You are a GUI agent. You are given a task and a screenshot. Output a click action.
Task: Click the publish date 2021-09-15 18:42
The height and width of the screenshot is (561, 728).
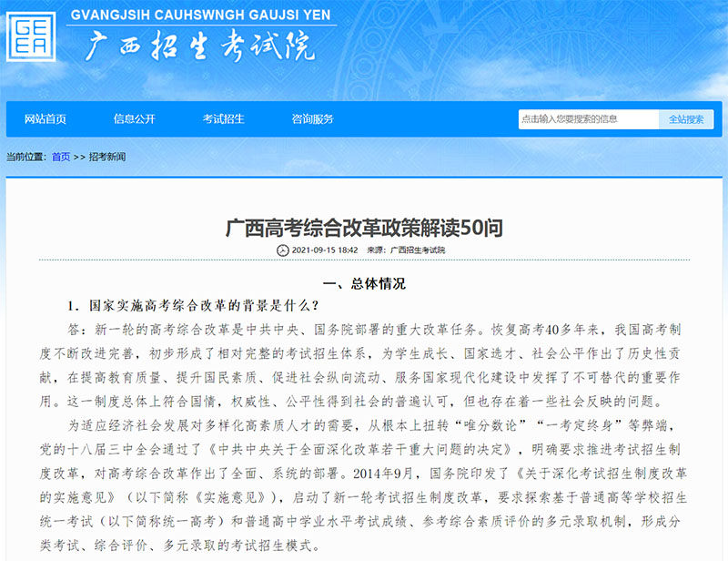[x=324, y=250]
